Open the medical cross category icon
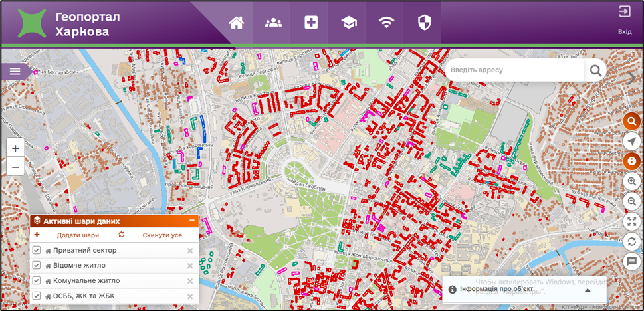This screenshot has width=644, height=311. coord(311,23)
